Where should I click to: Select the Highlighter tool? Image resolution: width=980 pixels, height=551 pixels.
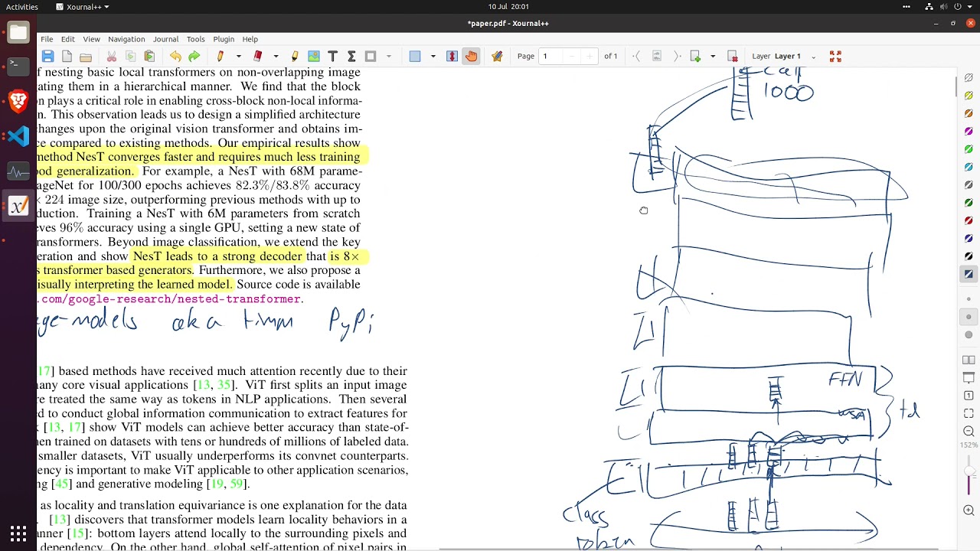pos(295,56)
